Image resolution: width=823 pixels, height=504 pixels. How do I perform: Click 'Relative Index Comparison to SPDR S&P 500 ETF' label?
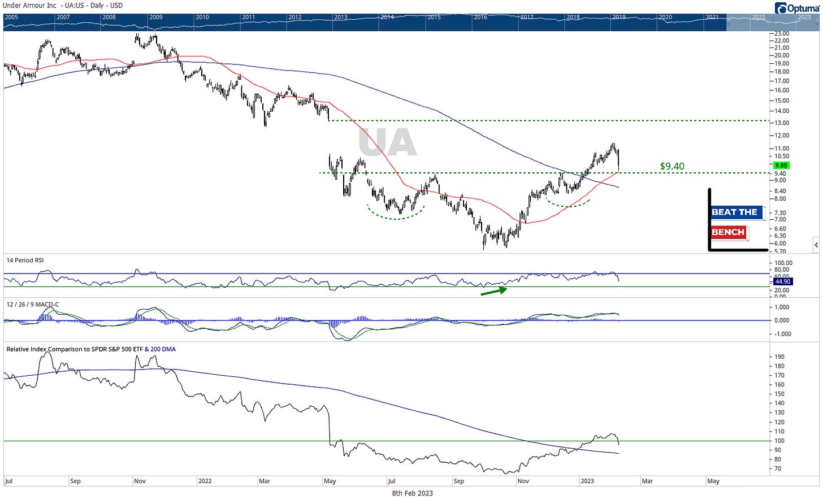[75, 349]
